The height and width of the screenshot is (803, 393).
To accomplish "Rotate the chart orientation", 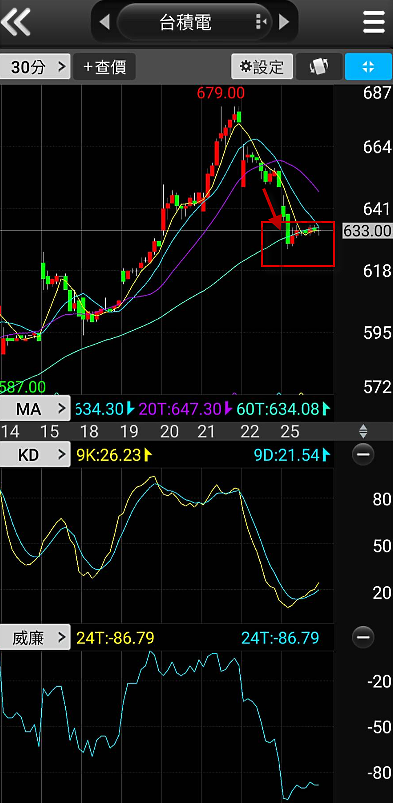I will [319, 67].
